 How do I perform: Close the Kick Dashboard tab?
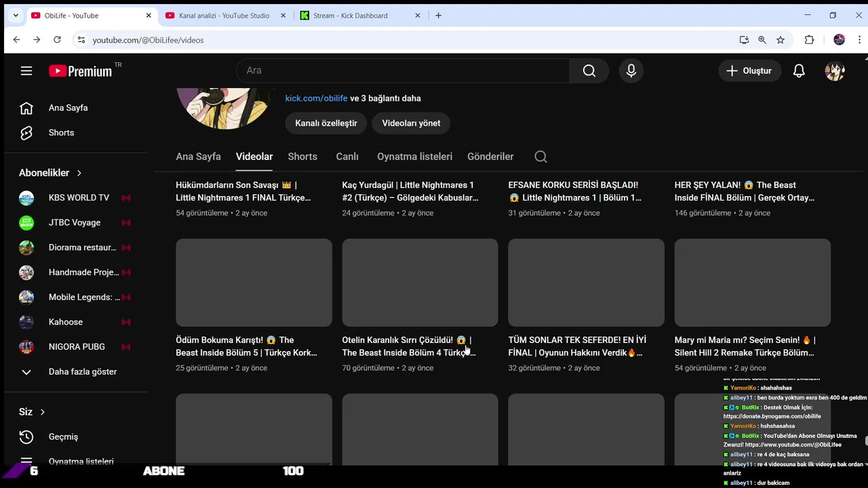point(418,16)
